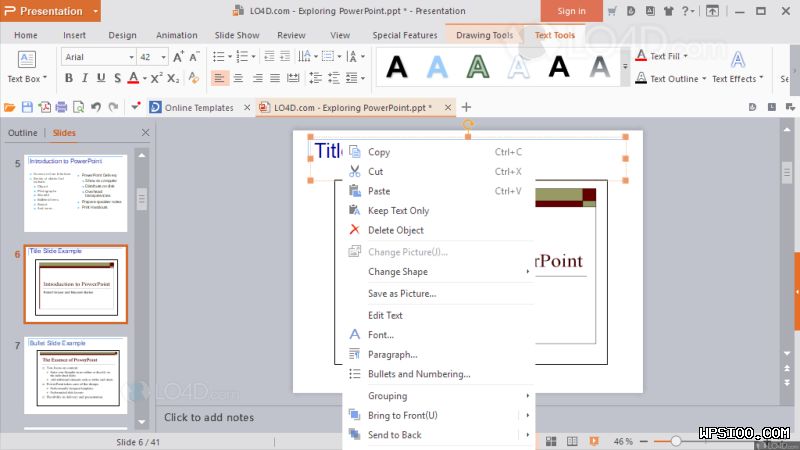
Task: Apply the green outlined text style
Action: (478, 67)
